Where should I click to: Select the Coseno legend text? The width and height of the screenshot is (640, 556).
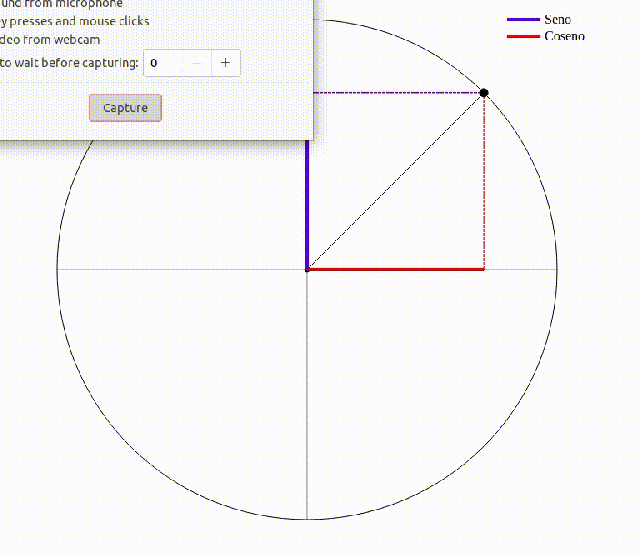(564, 36)
